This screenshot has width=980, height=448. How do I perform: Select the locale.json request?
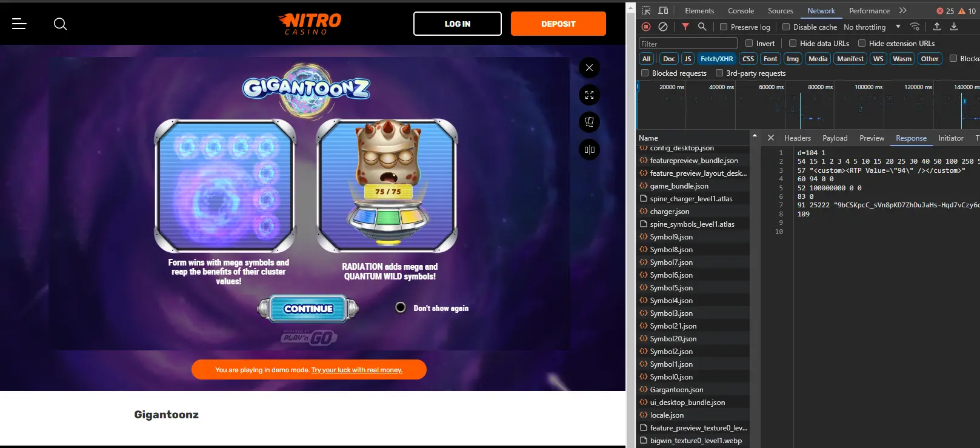(694, 415)
